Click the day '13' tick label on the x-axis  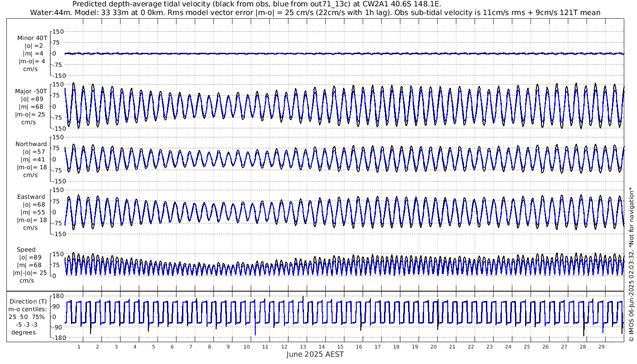[303, 347]
